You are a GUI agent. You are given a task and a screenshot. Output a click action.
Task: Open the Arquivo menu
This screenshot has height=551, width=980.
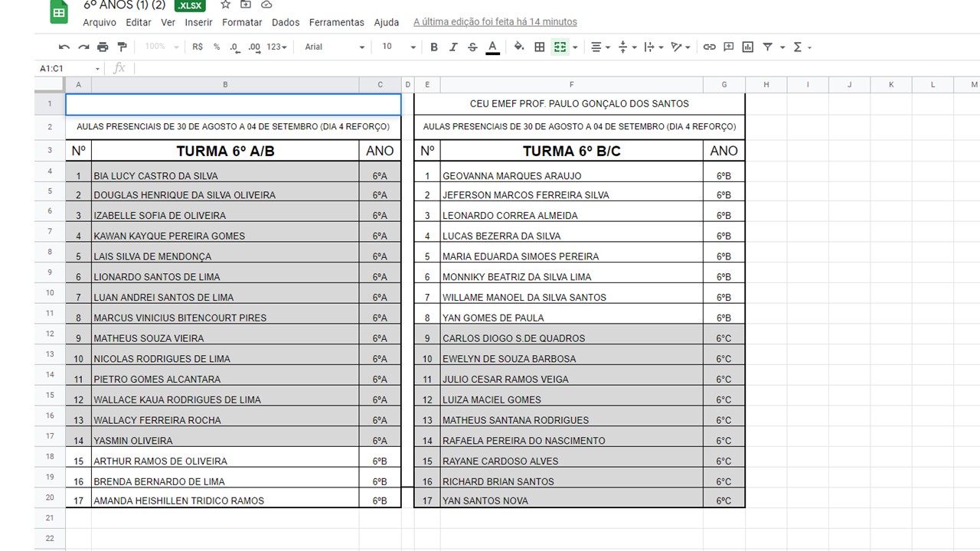point(100,22)
